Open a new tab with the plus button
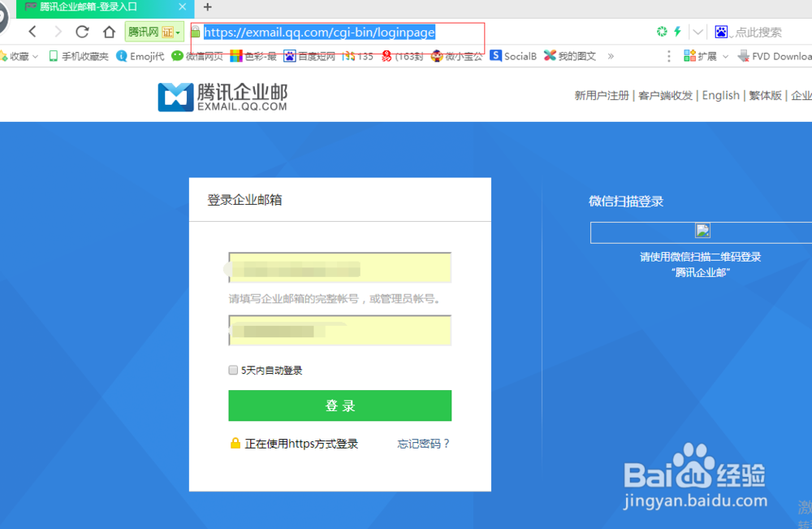Viewport: 812px width, 529px height. tap(208, 7)
